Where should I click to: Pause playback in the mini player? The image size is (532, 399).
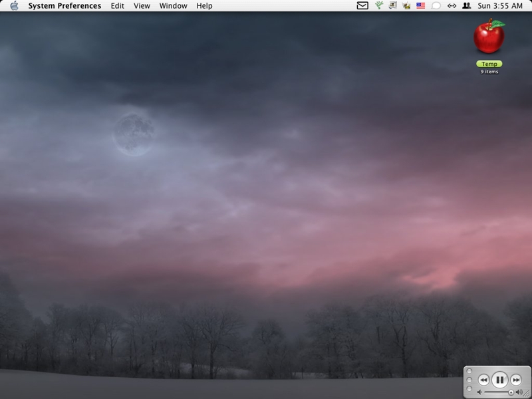(x=499, y=380)
